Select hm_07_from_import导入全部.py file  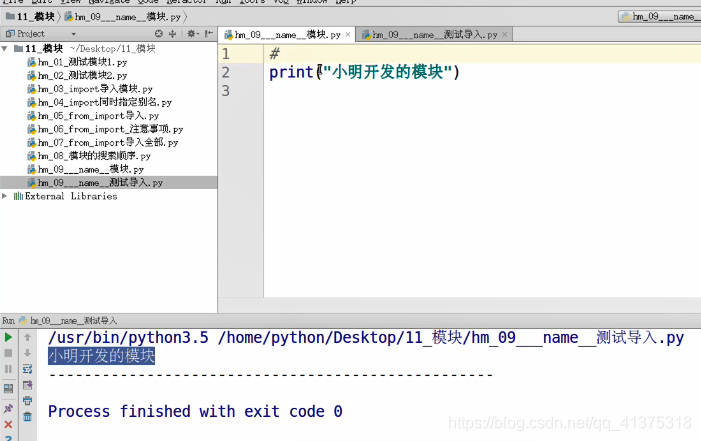click(x=102, y=143)
